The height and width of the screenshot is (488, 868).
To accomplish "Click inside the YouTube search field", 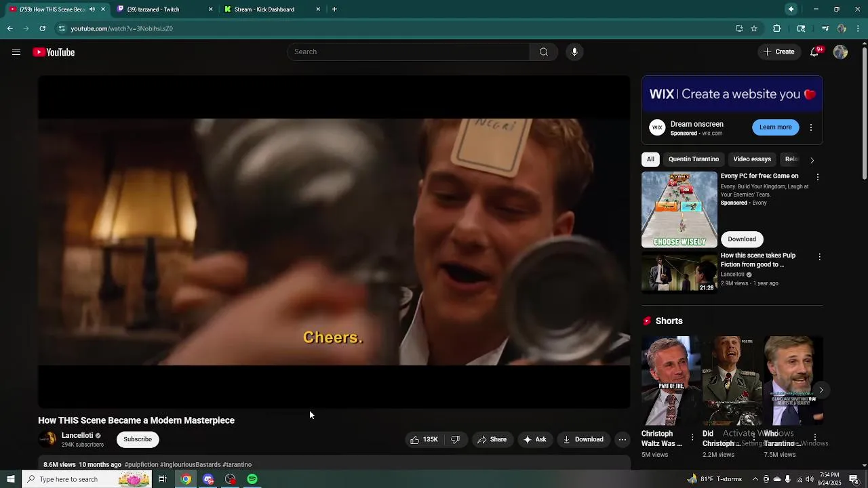I will [x=408, y=52].
